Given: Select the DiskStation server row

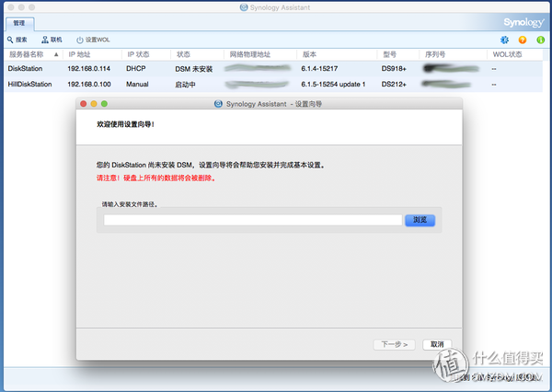Looking at the screenshot, I should pyautogui.click(x=273, y=69).
